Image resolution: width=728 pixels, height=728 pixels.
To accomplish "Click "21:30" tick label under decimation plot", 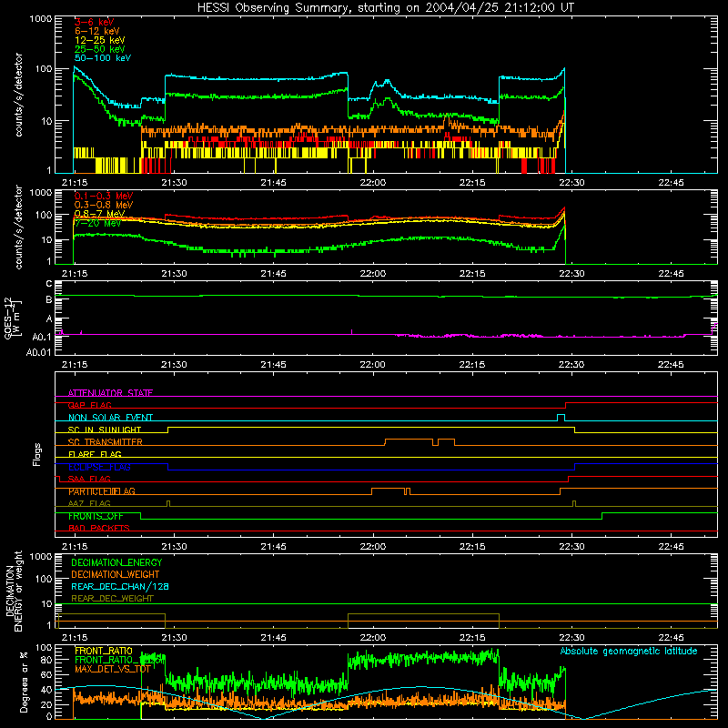I will pos(174,638).
